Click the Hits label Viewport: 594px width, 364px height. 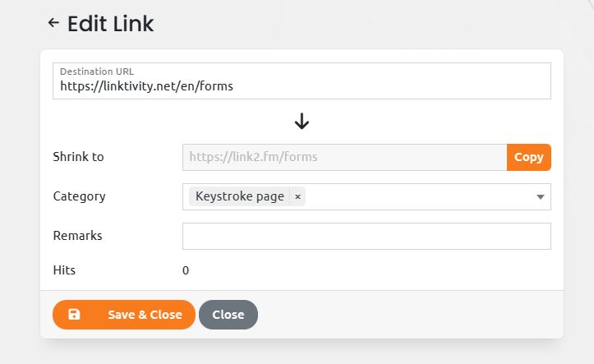[64, 270]
